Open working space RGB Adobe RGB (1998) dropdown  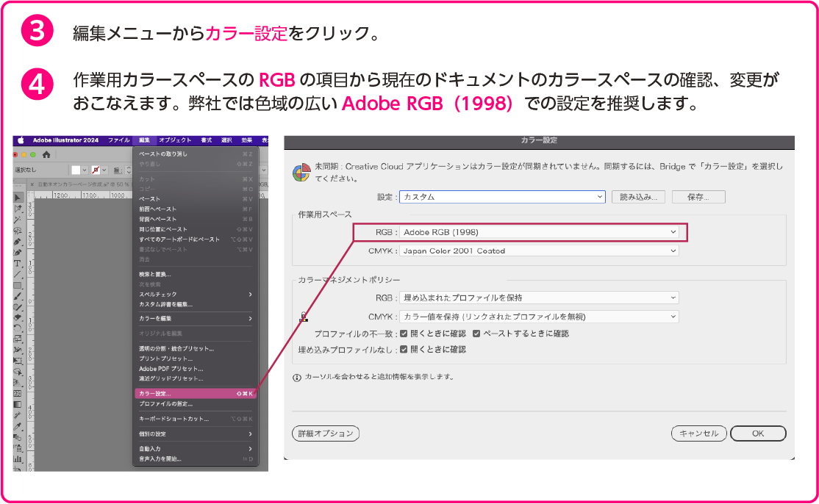click(x=539, y=232)
